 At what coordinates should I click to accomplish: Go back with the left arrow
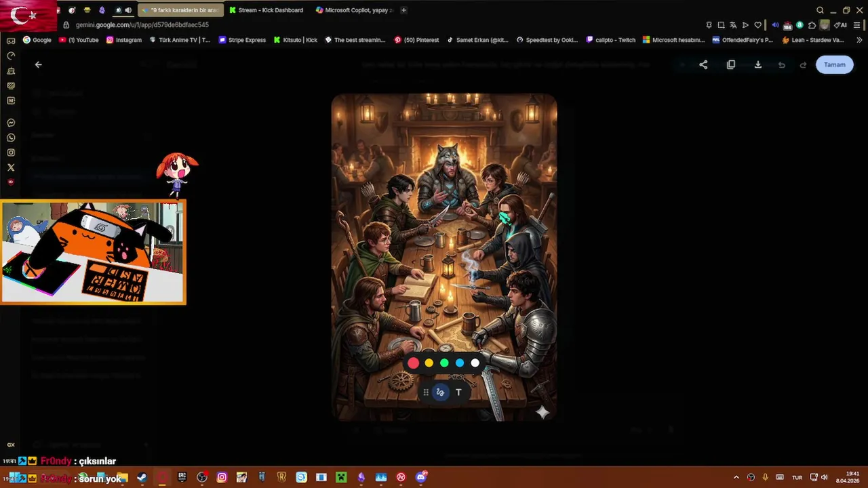[x=38, y=64]
